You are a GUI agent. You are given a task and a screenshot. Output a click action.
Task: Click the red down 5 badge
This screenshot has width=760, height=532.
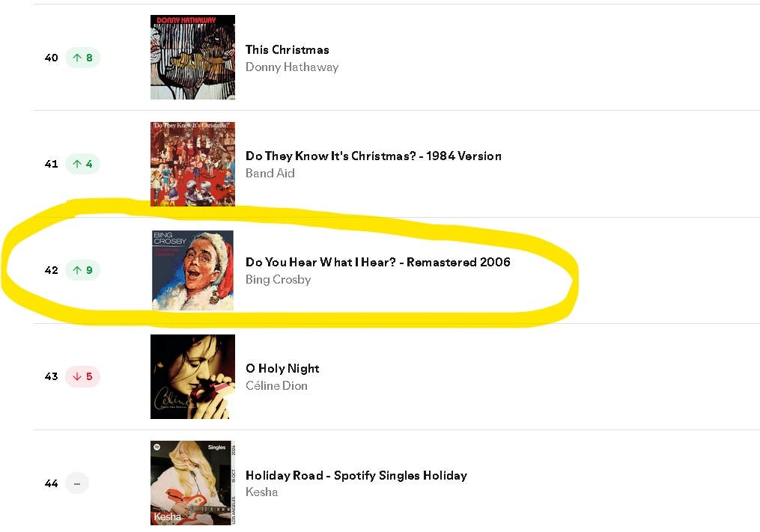[82, 376]
